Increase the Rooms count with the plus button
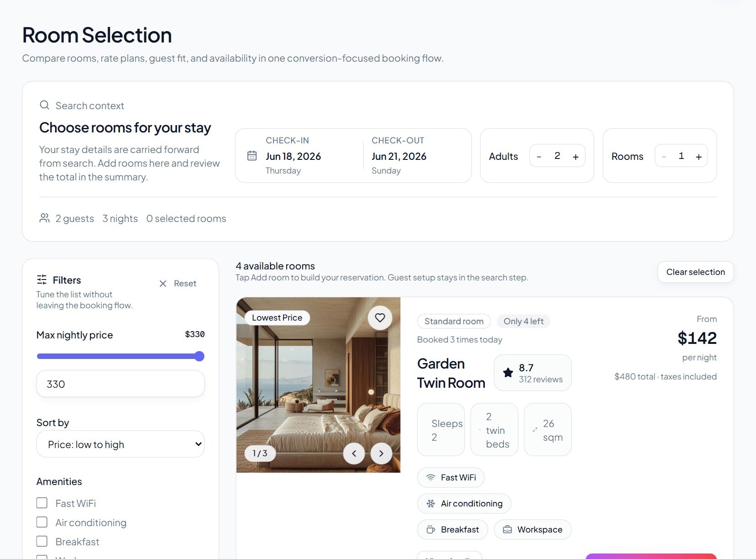The image size is (756, 559). [x=698, y=157]
